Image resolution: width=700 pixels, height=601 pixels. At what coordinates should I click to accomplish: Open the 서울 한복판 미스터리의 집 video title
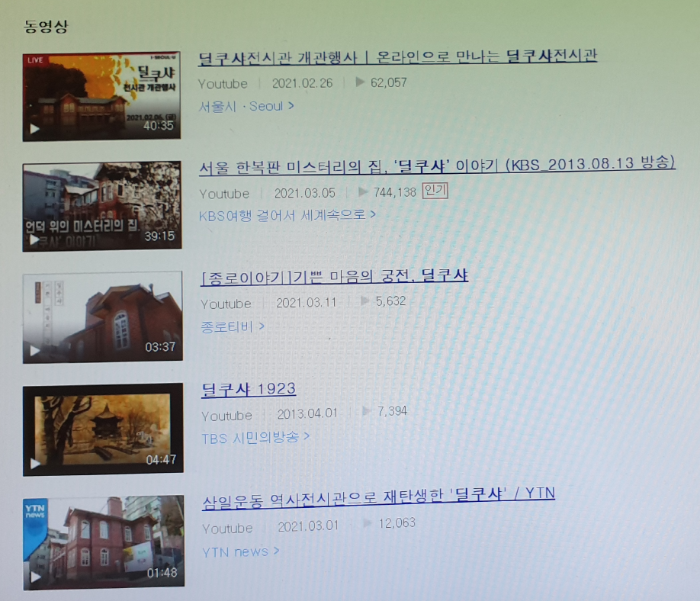point(437,166)
